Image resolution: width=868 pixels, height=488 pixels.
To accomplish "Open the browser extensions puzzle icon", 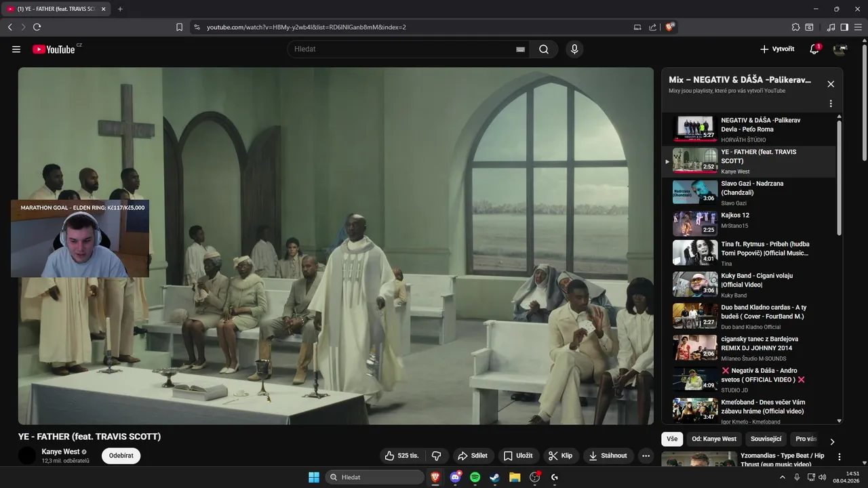I will pos(796,27).
